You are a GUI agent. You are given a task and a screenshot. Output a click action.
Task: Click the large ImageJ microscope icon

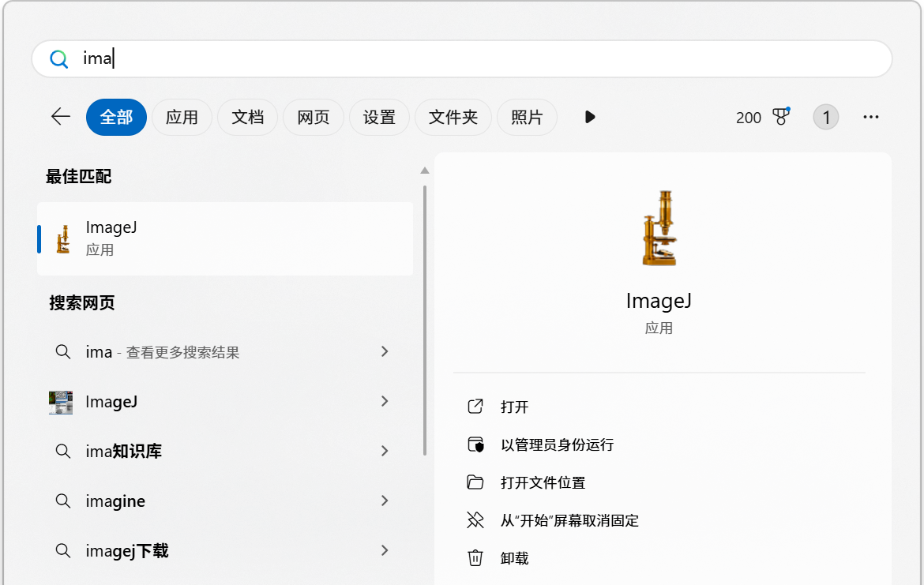point(659,229)
